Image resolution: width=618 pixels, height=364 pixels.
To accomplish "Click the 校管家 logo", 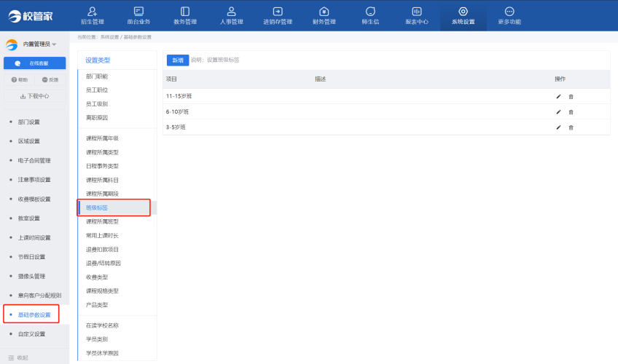I will click(31, 15).
